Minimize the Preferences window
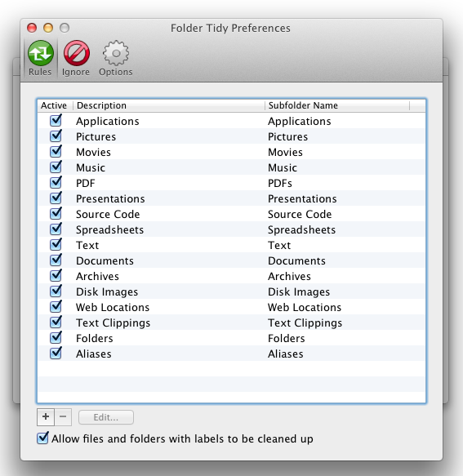The width and height of the screenshot is (463, 476). [x=48, y=28]
